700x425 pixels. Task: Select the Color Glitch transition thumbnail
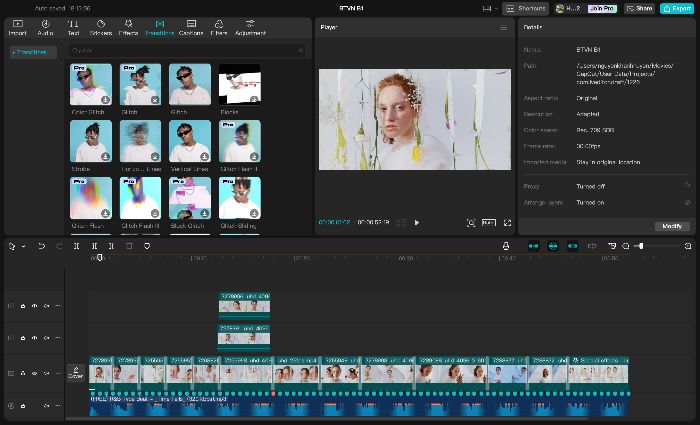[x=91, y=84]
